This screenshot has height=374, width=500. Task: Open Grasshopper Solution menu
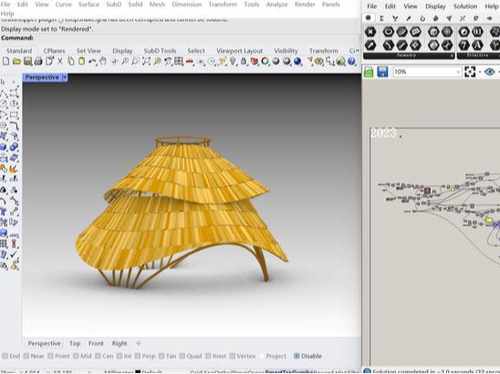click(465, 6)
